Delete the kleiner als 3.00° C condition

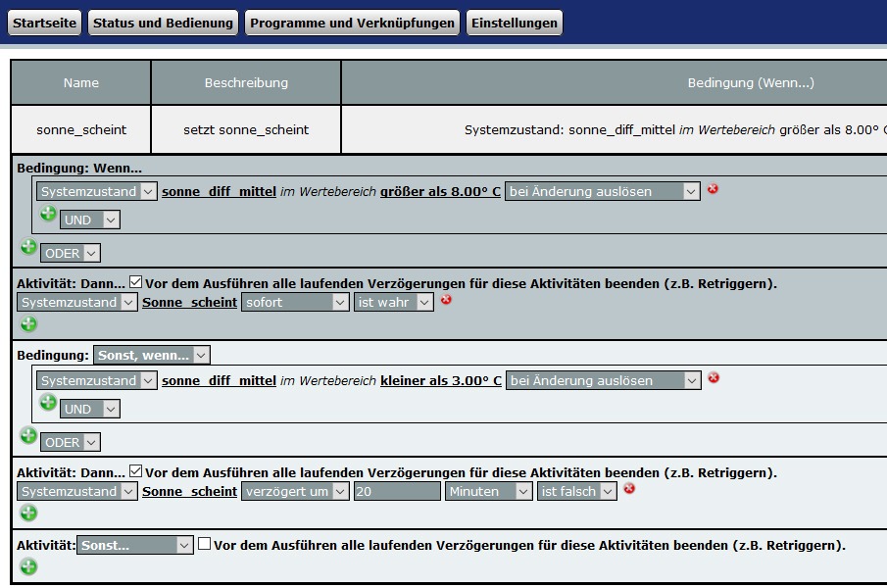point(714,377)
